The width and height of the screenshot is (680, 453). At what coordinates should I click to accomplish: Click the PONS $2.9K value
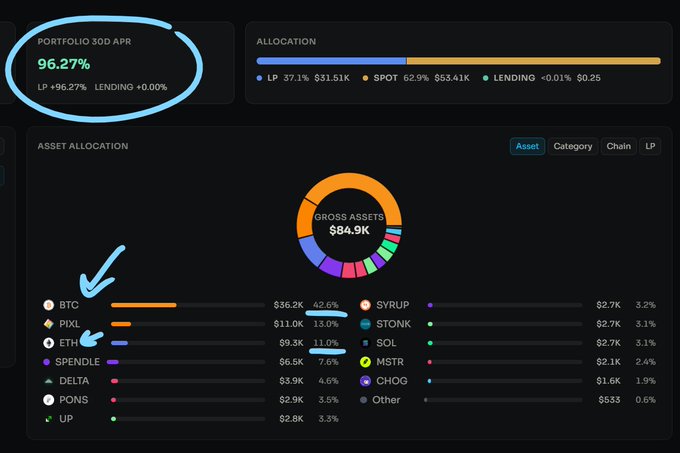coord(291,400)
